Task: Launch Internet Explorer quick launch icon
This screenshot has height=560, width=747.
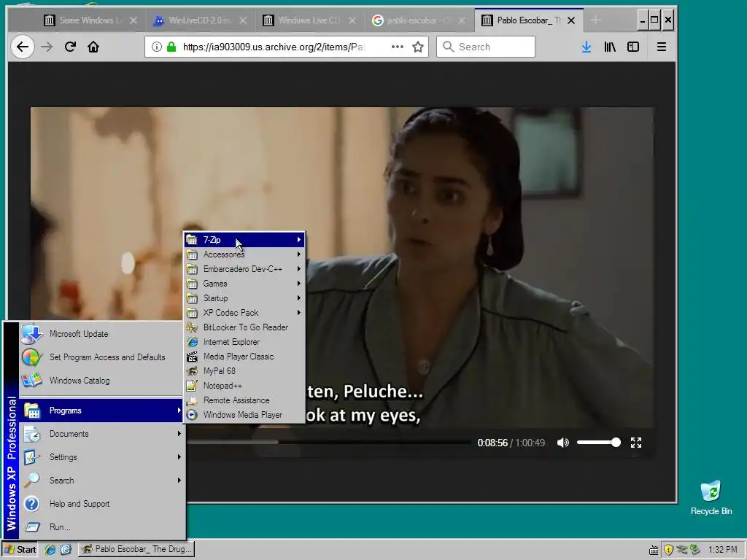Action: 50,550
